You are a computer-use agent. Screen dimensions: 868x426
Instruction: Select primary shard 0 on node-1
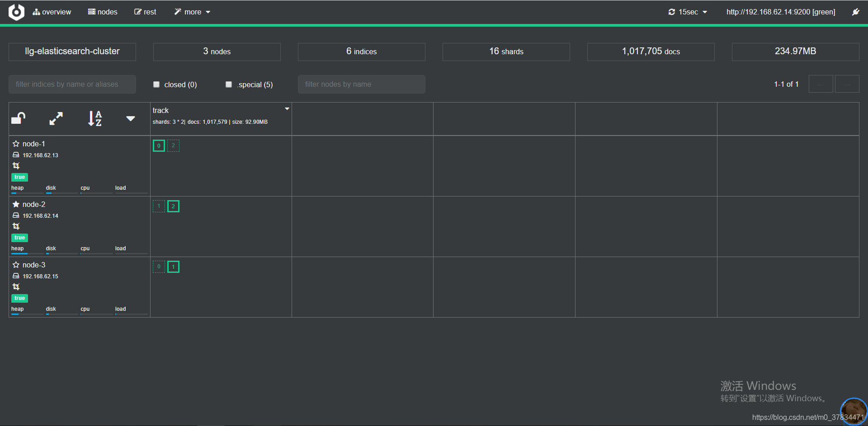pos(159,145)
